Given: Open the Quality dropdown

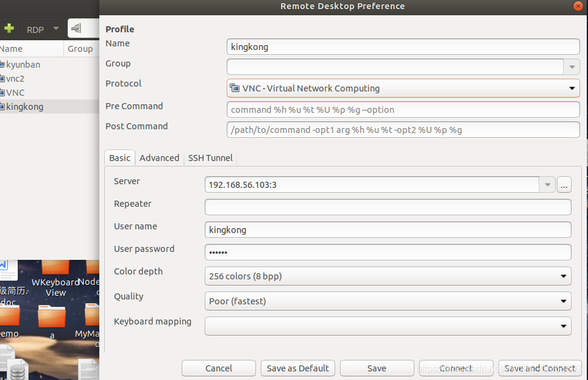Looking at the screenshot, I should [x=388, y=301].
